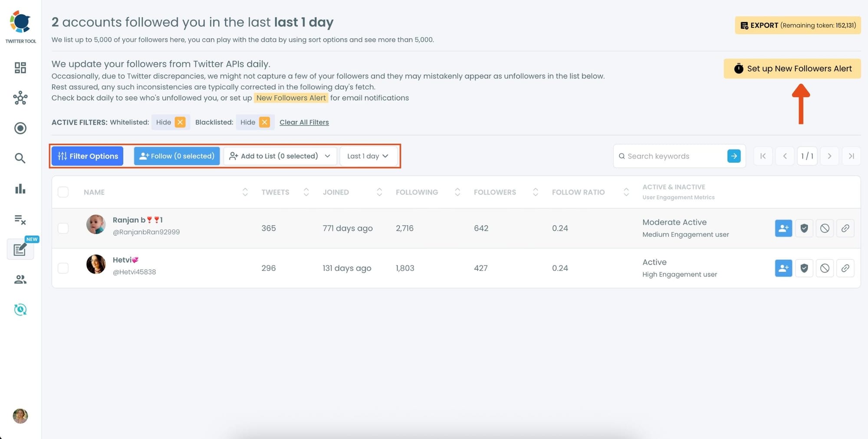Open the dashboard grid icon in sidebar
This screenshot has height=439, width=868.
[x=20, y=68]
